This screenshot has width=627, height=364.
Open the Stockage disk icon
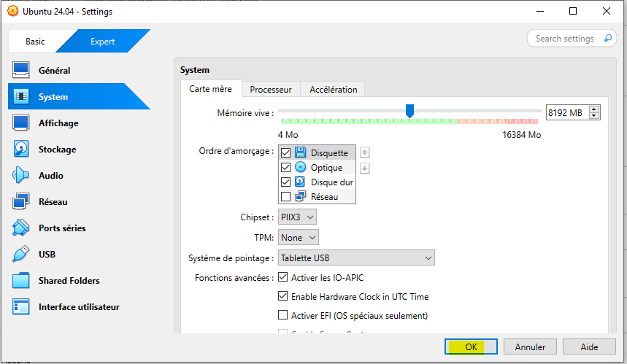coord(21,150)
